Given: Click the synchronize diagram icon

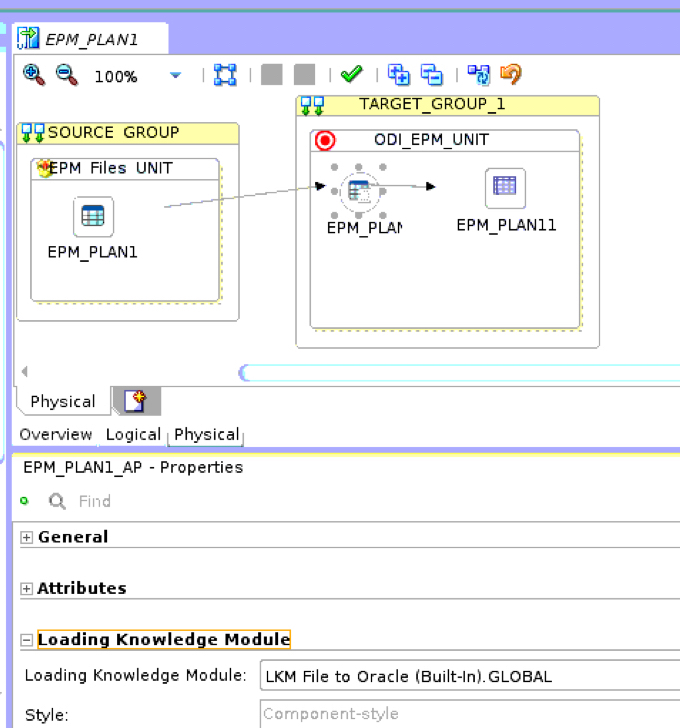Looking at the screenshot, I should click(479, 75).
